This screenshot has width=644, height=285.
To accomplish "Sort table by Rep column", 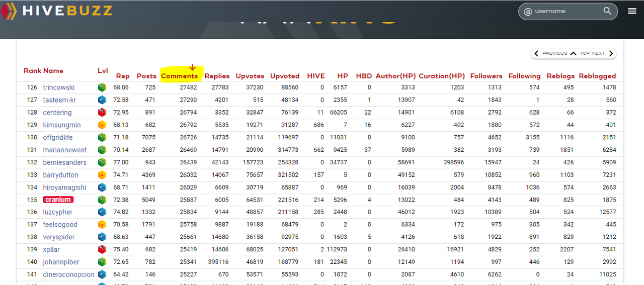I will [123, 76].
